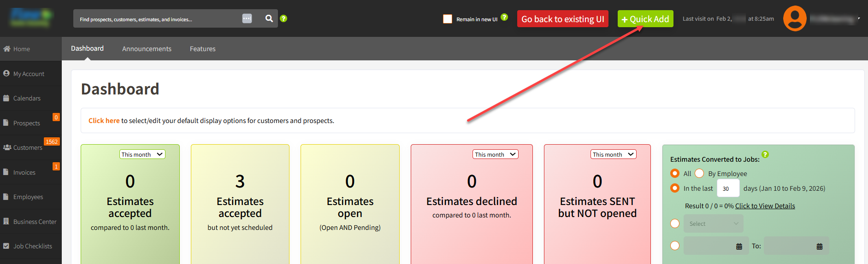Open This month dropdown on Estimates declined card

[496, 154]
